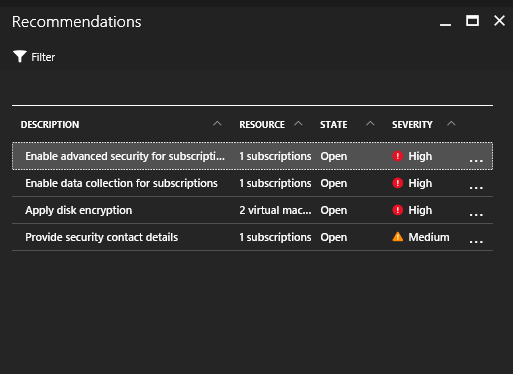Screen dimensions: 513x374
Task: Click the Filter funnel icon
Action: tap(20, 56)
